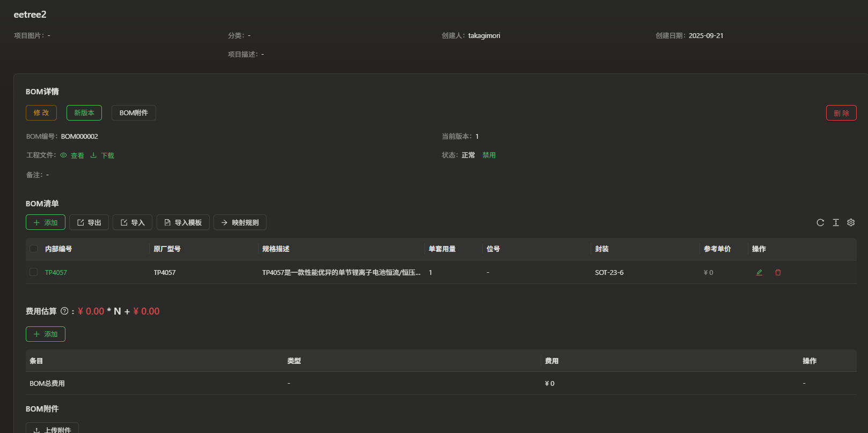Click the cost estimate help question icon
868x433 pixels.
pos(64,311)
